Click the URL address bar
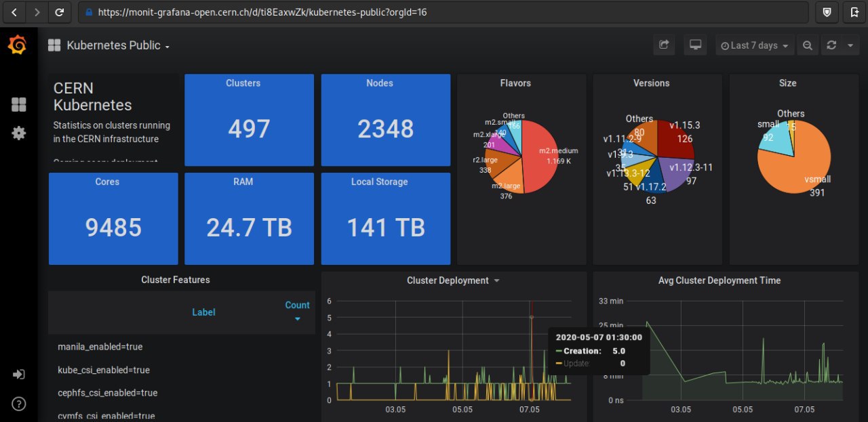The width and height of the screenshot is (868, 422). [x=444, y=12]
